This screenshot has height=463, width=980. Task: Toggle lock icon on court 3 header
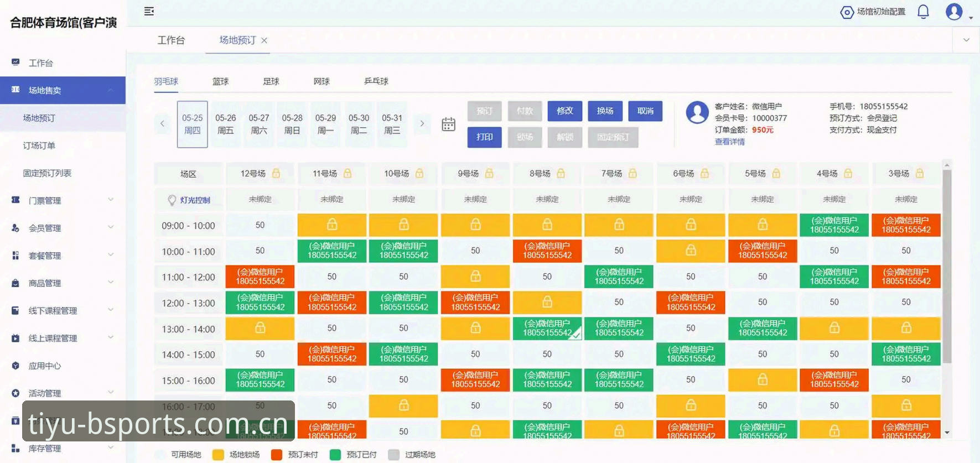pyautogui.click(x=920, y=173)
